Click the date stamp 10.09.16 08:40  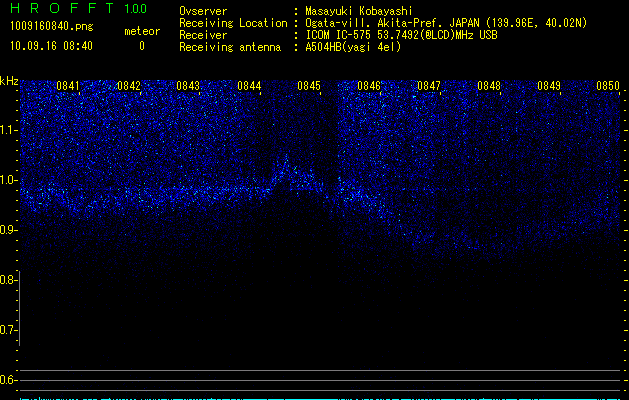coord(51,46)
